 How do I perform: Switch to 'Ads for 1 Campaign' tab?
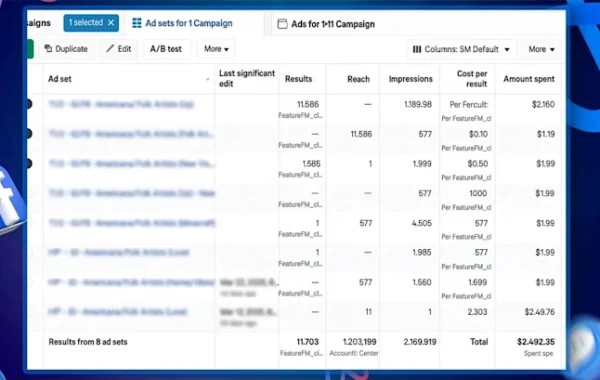(326, 24)
